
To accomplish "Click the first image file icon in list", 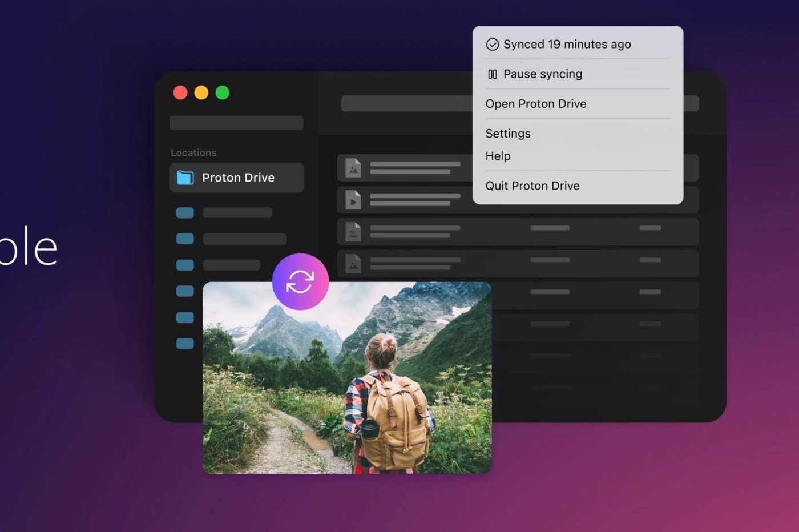I will [x=353, y=168].
